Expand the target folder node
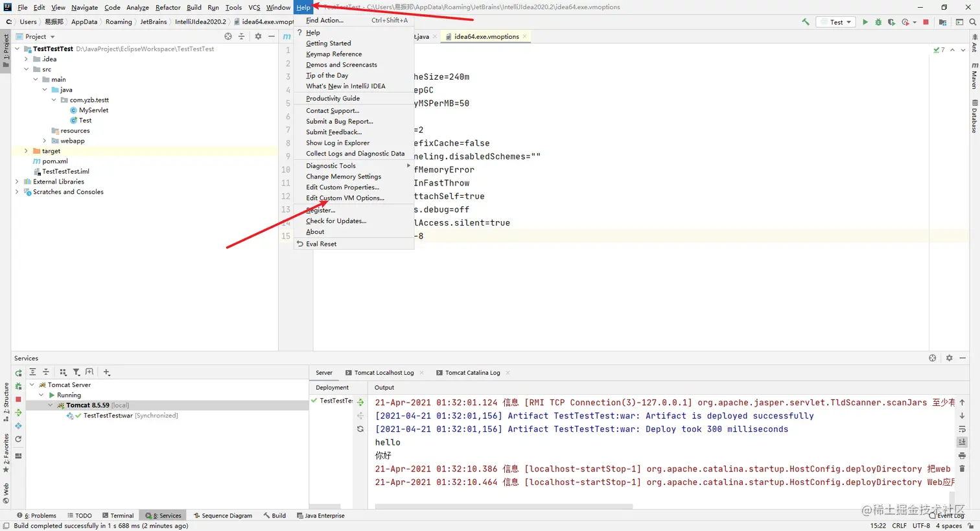The image size is (980, 531). point(27,151)
